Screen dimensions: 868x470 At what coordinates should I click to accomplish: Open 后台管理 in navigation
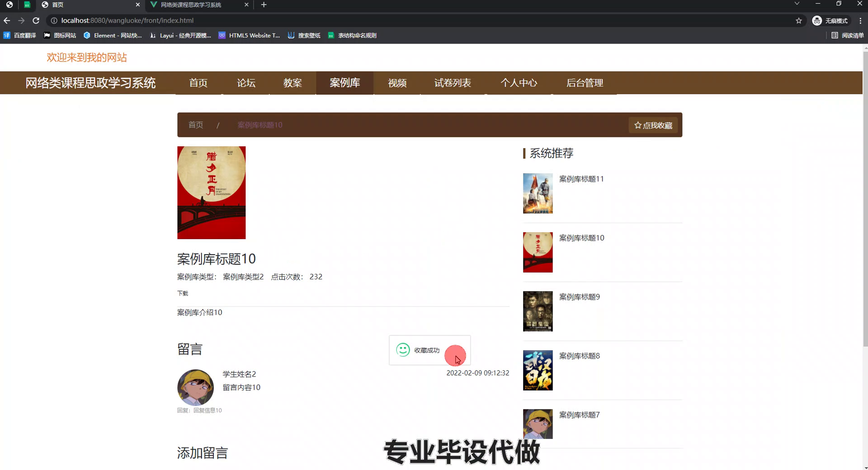tap(585, 83)
